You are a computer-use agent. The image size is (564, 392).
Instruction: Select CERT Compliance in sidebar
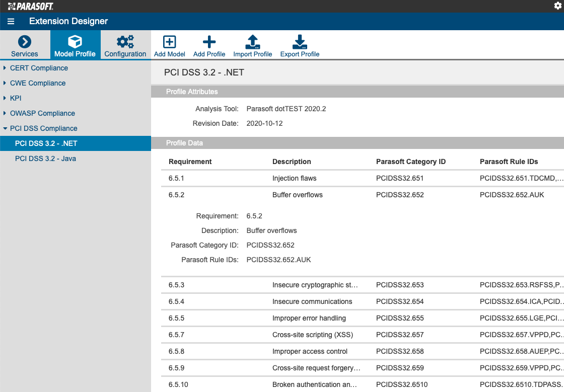(x=39, y=68)
